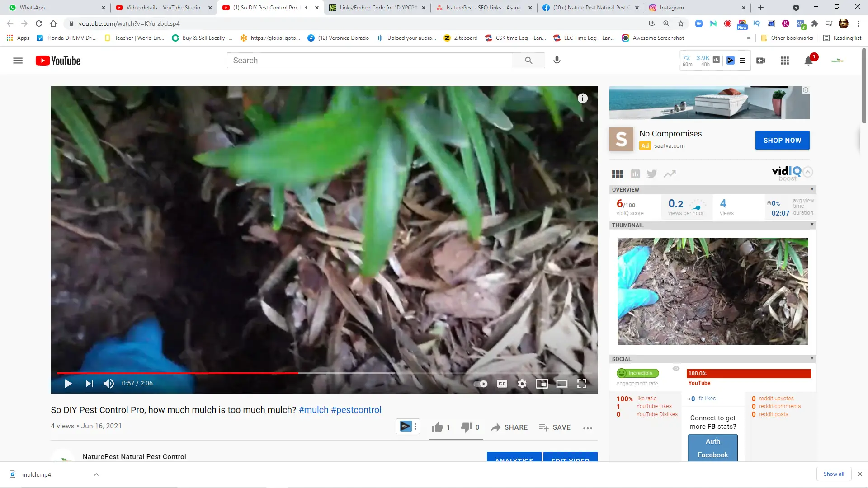Collapse the vidIQ SOCIAL section

coord(812,358)
